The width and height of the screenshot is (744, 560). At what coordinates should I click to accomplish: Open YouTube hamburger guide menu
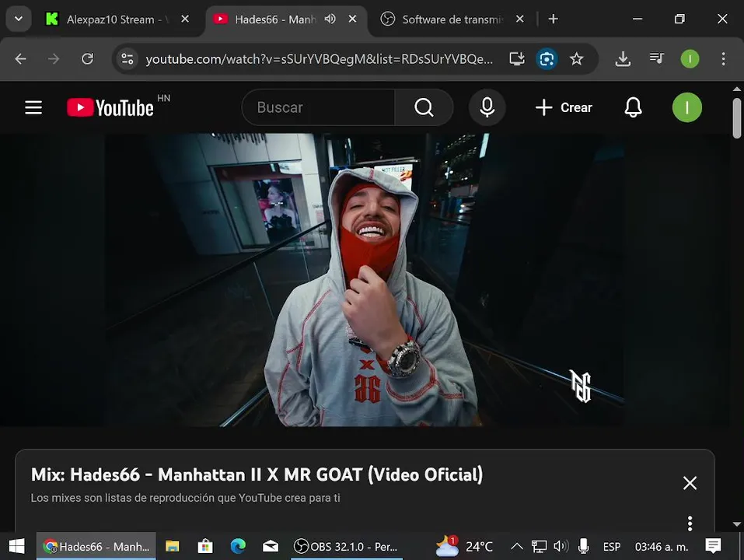click(x=33, y=108)
